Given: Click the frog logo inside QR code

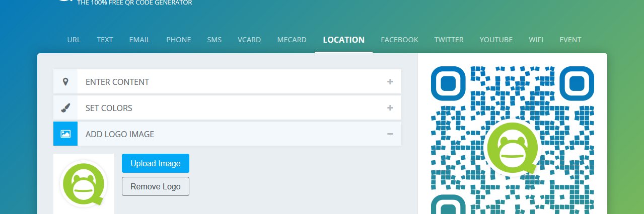Looking at the screenshot, I should click(512, 148).
